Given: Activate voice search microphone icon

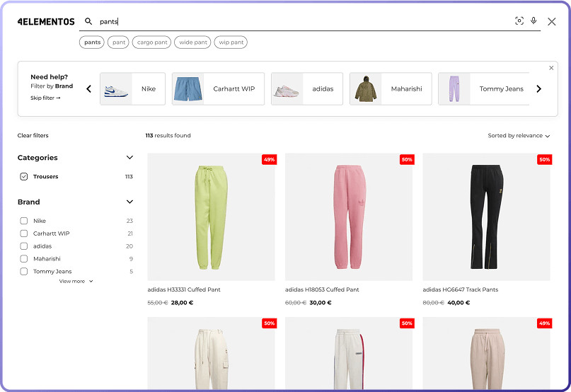Looking at the screenshot, I should pyautogui.click(x=533, y=21).
